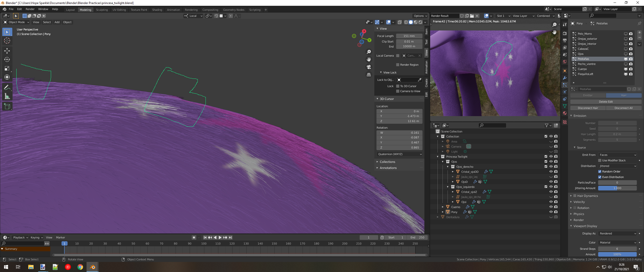644x272 pixels.
Task: Select the Move tool in toolbar
Action: [x=7, y=51]
